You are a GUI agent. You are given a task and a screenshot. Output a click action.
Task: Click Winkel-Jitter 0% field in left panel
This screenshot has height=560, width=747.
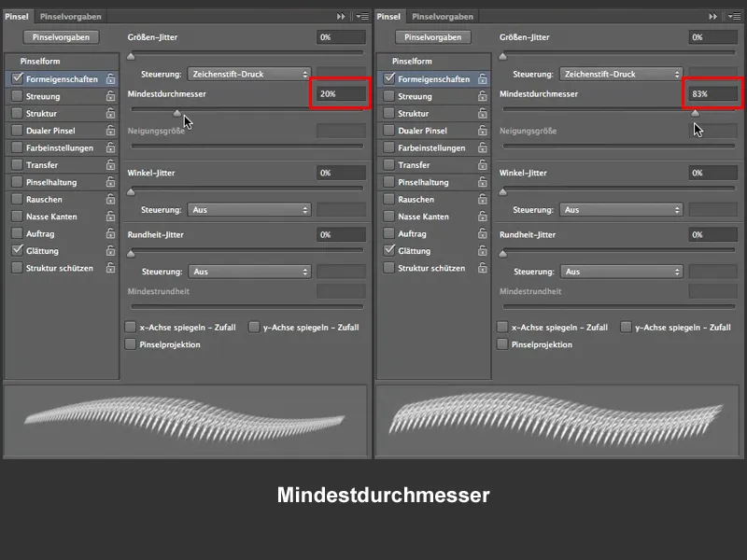pyautogui.click(x=341, y=173)
